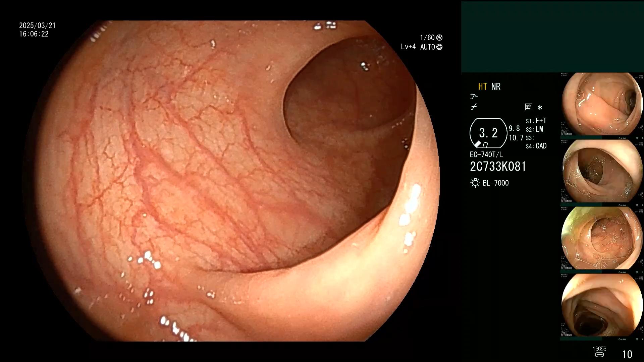
Task: Click the shutter speed icon beside 1/60
Action: tap(439, 38)
